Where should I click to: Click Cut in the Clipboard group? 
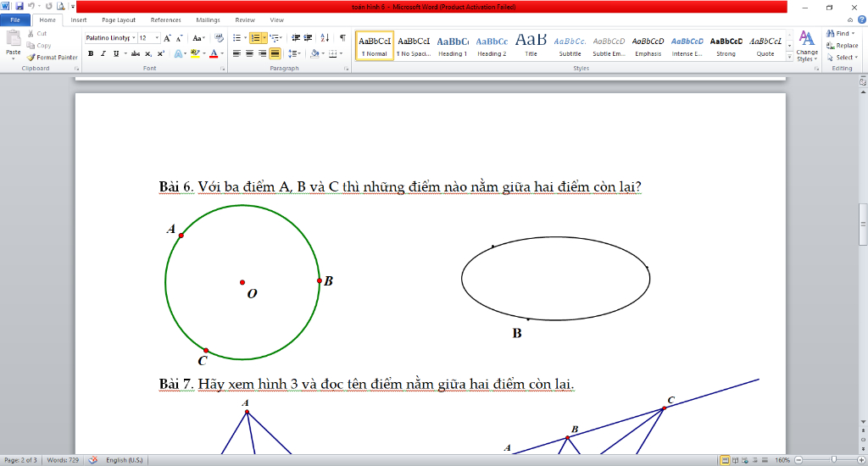pos(37,34)
